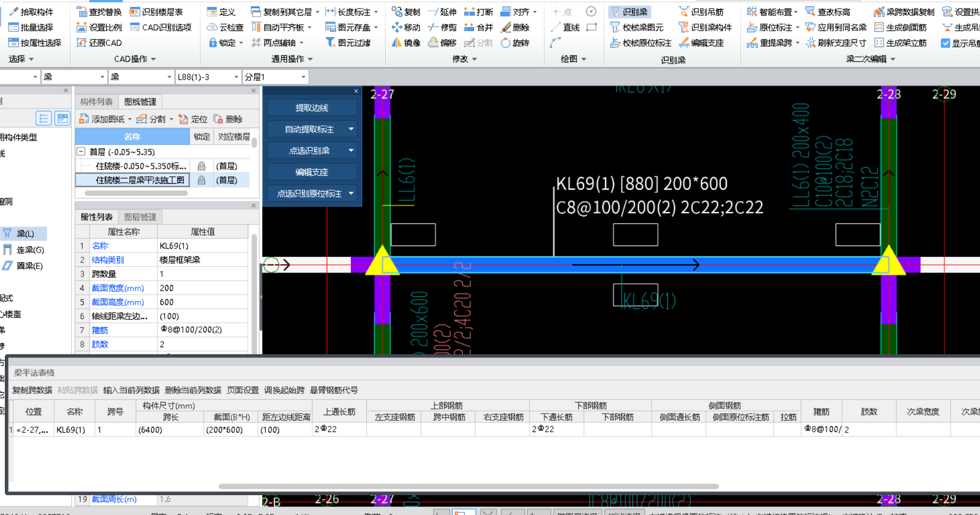Activate the 识别梁 recognize beam toggle

630,12
